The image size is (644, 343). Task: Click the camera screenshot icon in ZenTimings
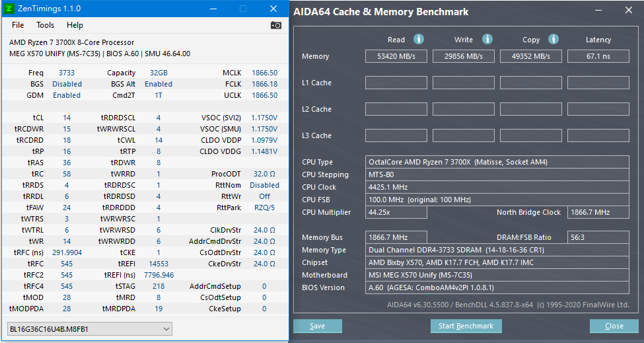(276, 25)
